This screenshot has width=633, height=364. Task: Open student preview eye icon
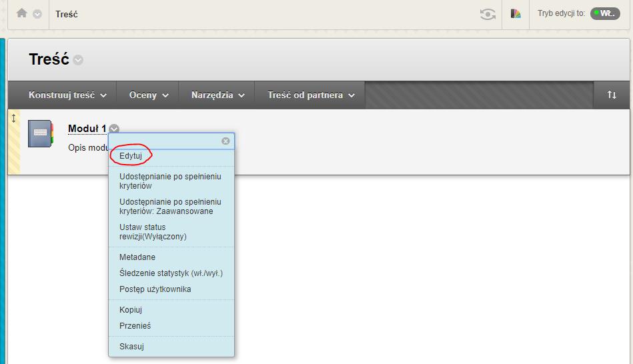(x=488, y=14)
